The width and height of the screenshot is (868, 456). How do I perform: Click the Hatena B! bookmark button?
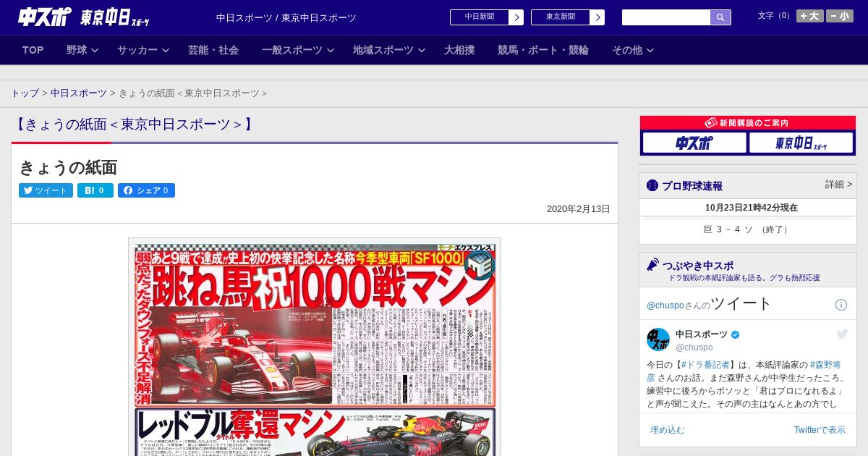[x=95, y=190]
